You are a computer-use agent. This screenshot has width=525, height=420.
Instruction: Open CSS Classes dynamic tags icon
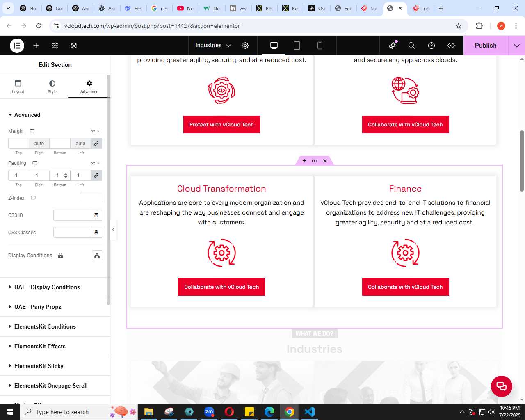pyautogui.click(x=96, y=232)
